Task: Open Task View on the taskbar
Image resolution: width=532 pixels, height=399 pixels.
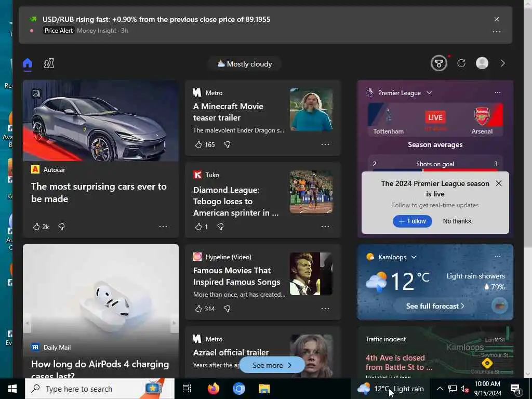Action: [187, 389]
